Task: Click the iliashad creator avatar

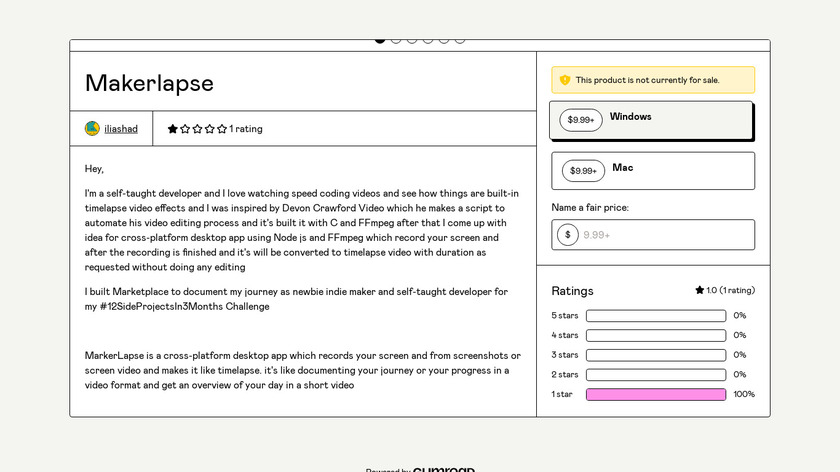Action: point(92,128)
